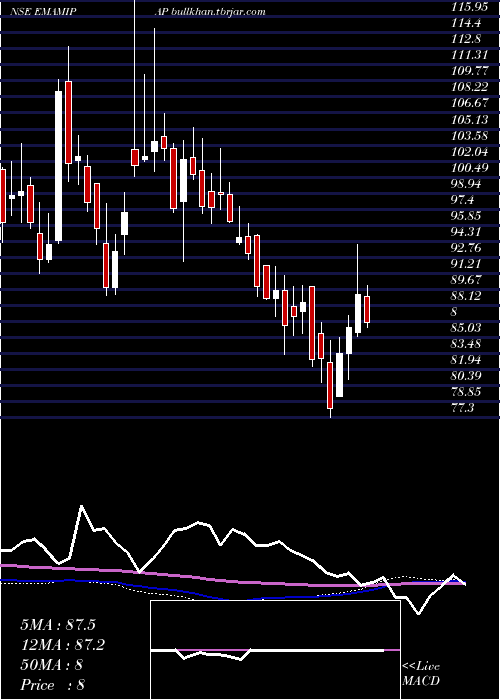Click the 106.67 price label
500x700 pixels.
pos(471,103)
